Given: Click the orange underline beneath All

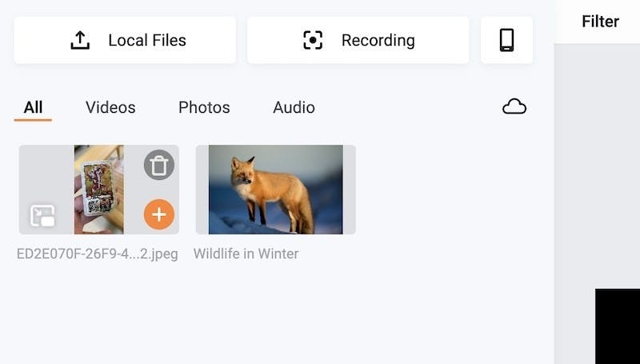Looking at the screenshot, I should (33, 120).
